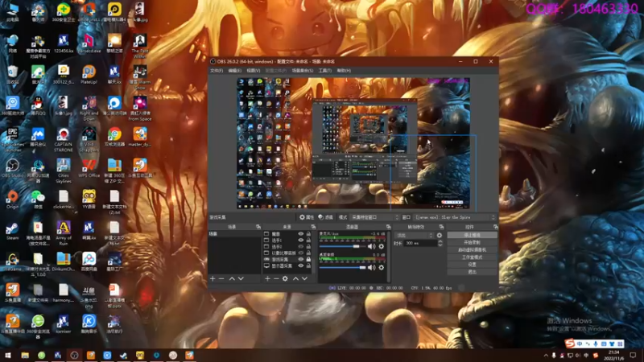The height and width of the screenshot is (362, 644).
Task: Toggle visibility eye of 选手1 source
Action: click(x=300, y=240)
